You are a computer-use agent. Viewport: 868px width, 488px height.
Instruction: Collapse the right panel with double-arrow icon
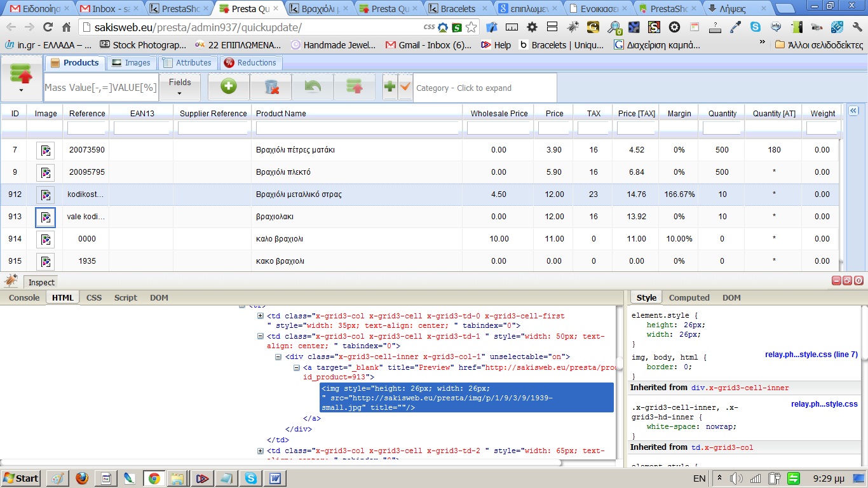(x=853, y=110)
